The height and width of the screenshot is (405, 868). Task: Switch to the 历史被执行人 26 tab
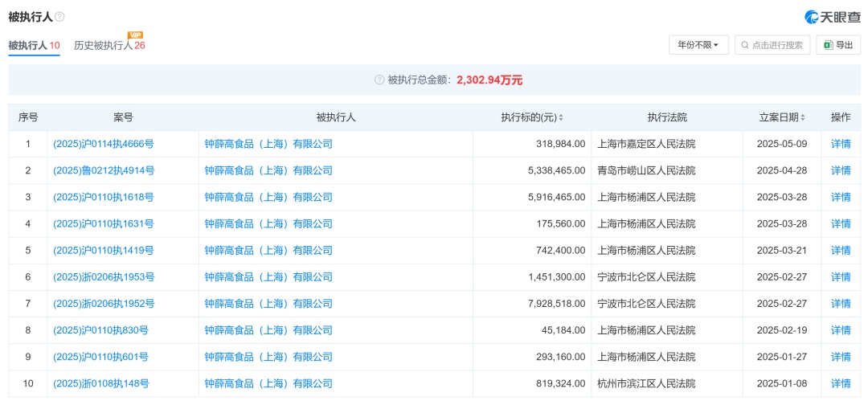109,46
